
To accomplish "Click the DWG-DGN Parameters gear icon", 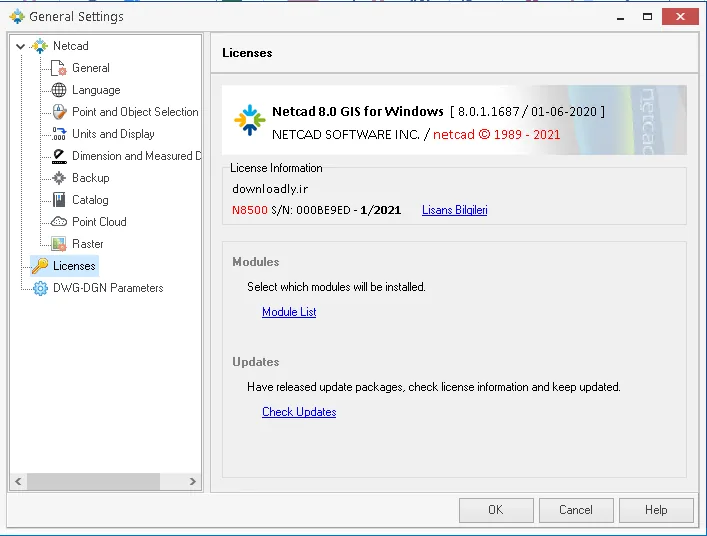I will [x=40, y=288].
